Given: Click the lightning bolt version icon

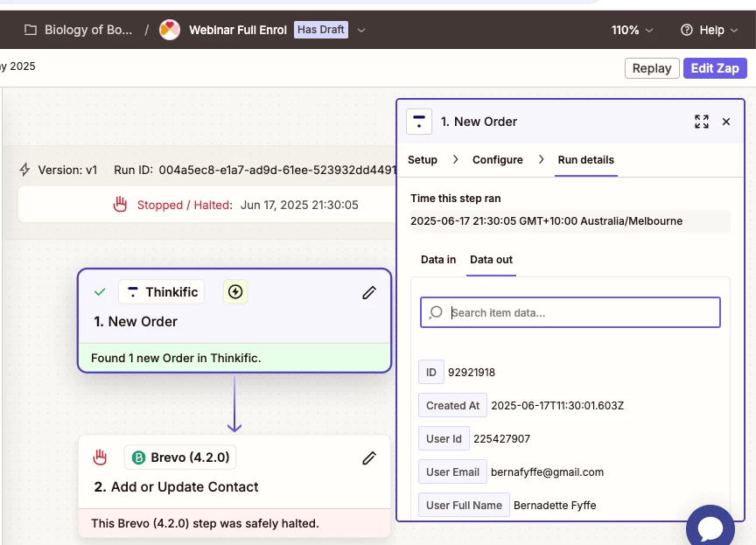Looking at the screenshot, I should coord(24,170).
